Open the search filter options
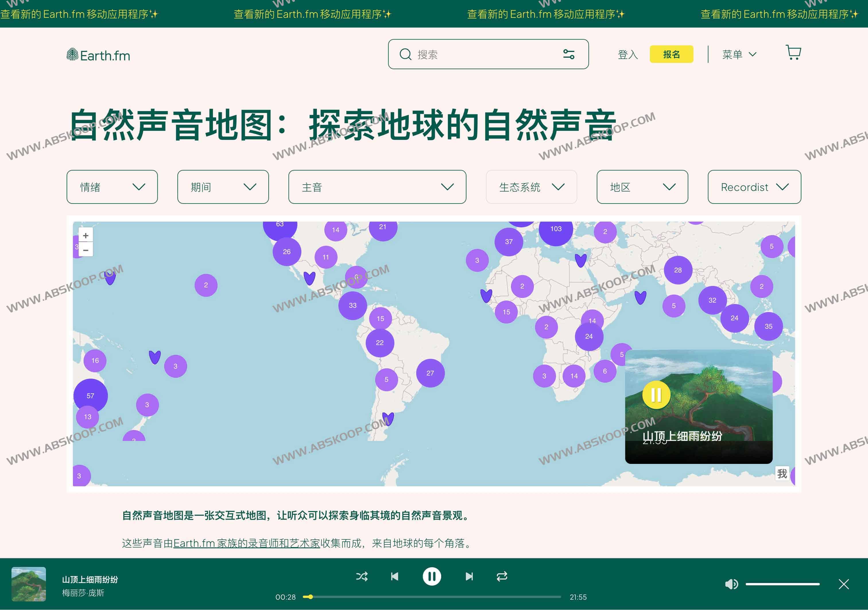Screen dimensions: 868x610 click(x=569, y=55)
